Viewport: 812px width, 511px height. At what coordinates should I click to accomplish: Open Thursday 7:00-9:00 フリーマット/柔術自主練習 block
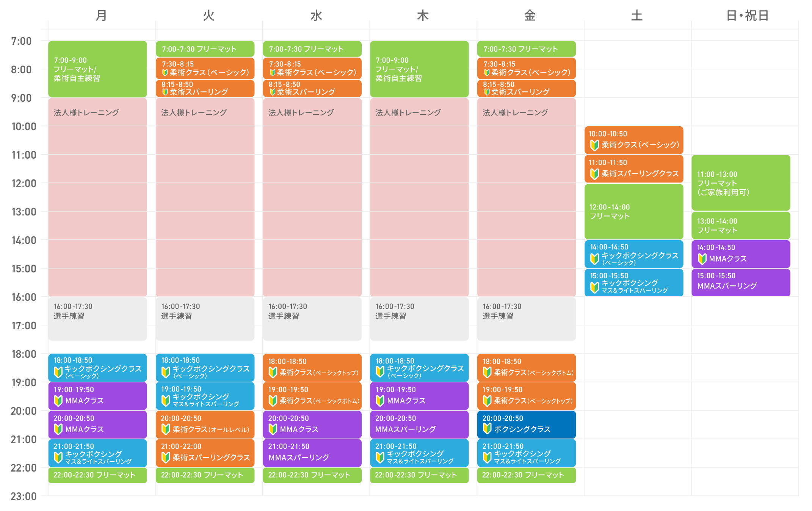[419, 69]
